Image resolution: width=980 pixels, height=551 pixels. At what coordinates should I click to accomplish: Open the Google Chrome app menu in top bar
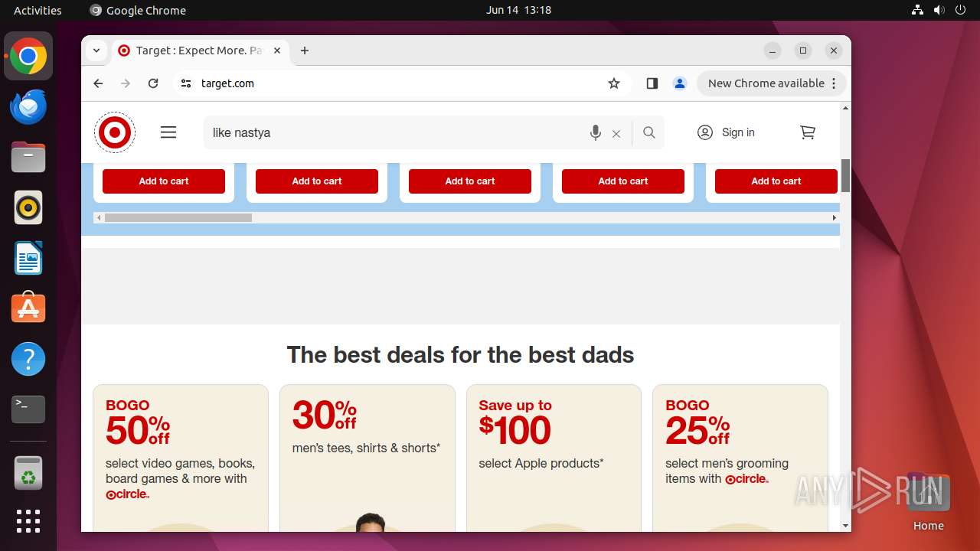pyautogui.click(x=138, y=10)
